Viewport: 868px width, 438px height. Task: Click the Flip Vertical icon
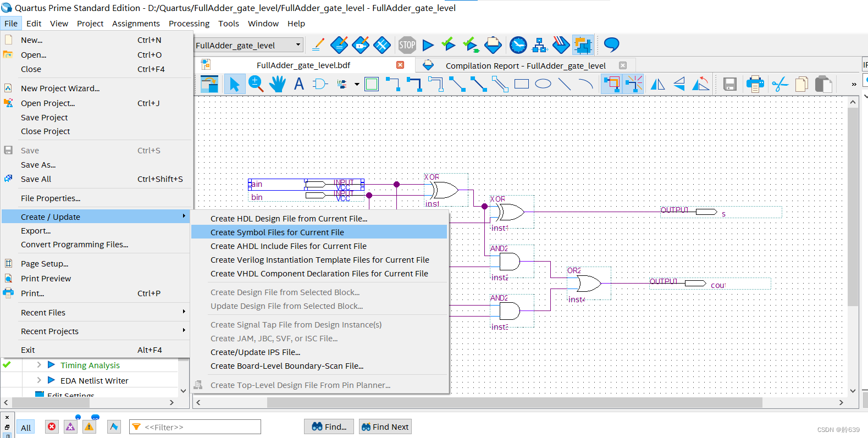coord(679,84)
